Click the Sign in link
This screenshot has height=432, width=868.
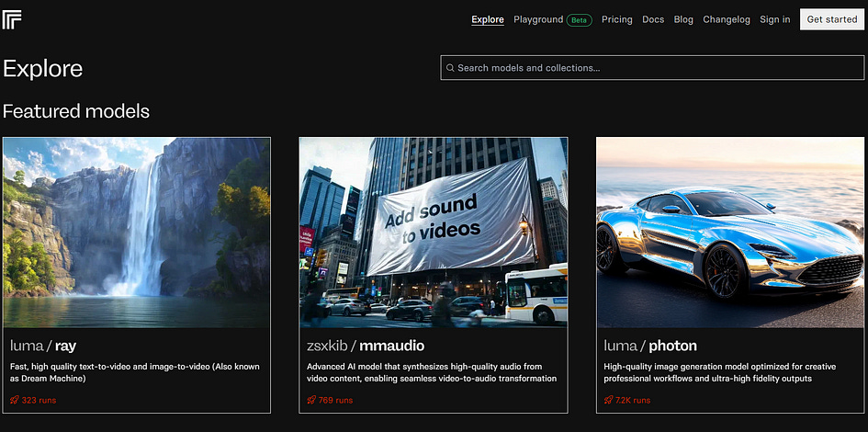[x=774, y=19]
